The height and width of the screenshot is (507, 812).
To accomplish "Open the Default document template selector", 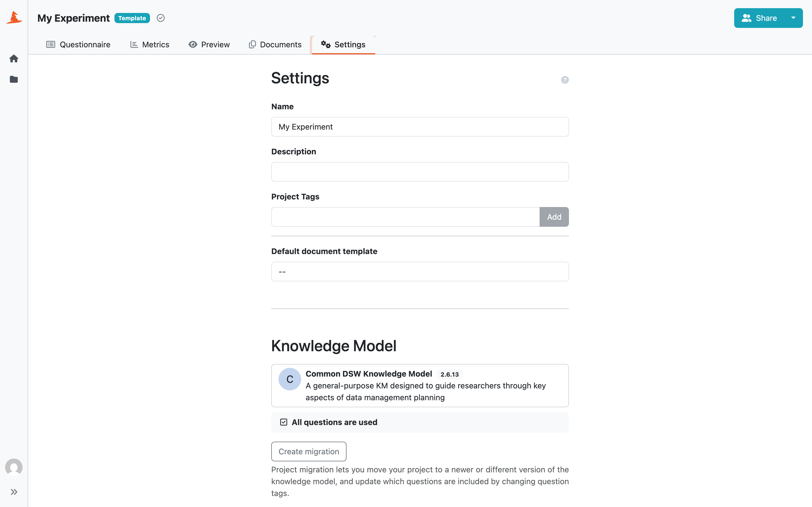I will click(x=420, y=272).
